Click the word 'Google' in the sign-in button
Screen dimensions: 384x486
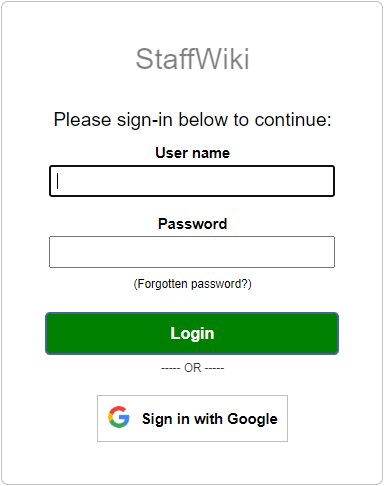click(252, 419)
